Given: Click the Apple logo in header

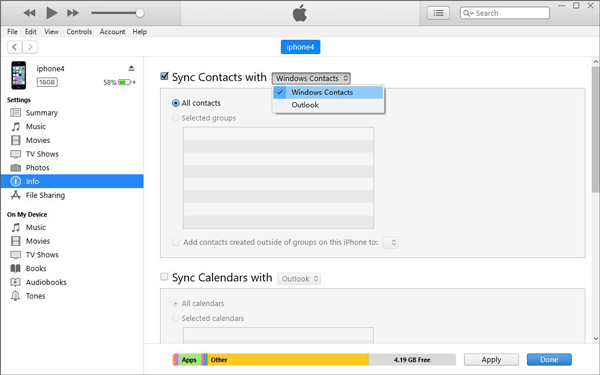Looking at the screenshot, I should tap(300, 13).
